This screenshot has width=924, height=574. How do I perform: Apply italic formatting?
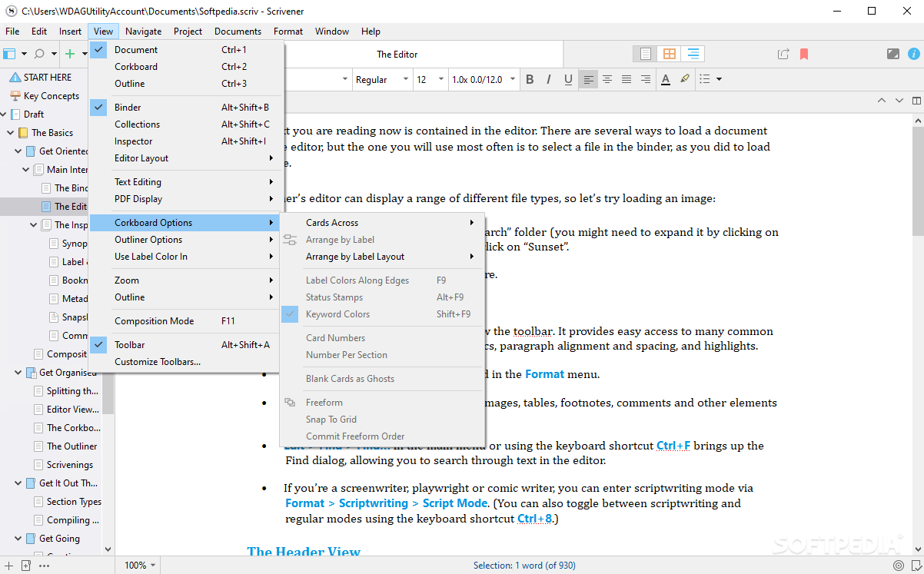tap(549, 79)
